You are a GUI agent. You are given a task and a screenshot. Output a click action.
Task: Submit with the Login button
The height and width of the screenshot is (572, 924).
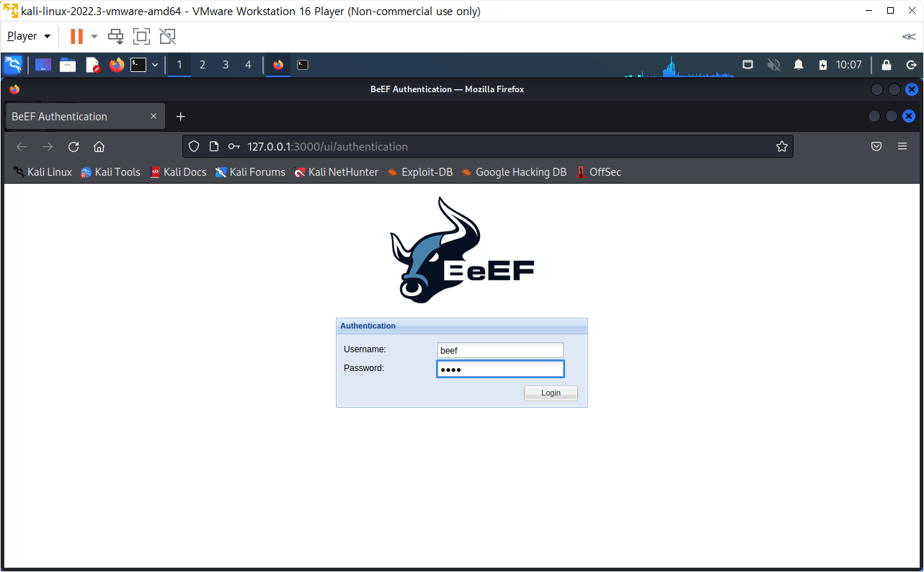(551, 393)
